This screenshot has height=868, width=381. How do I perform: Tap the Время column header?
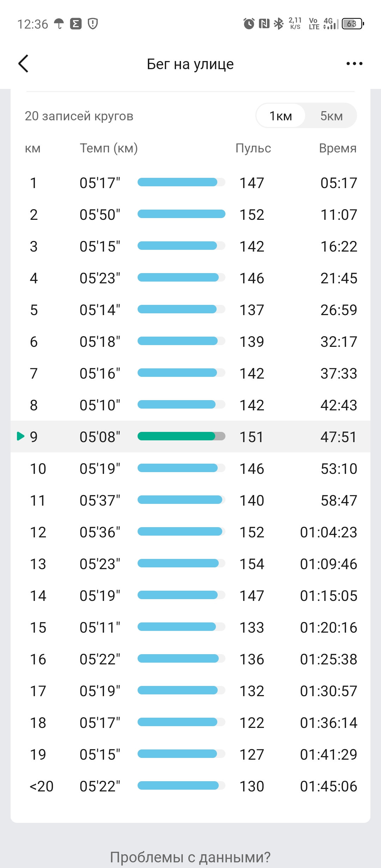338,148
